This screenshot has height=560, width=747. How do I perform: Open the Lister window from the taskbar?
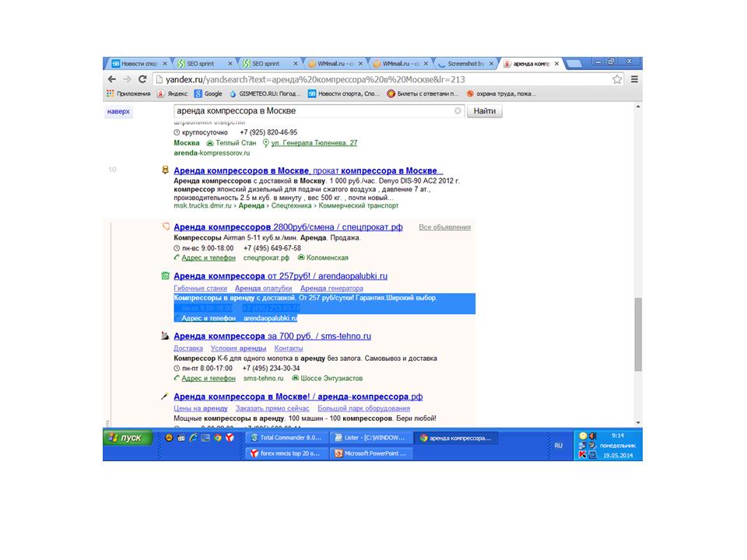[370, 438]
